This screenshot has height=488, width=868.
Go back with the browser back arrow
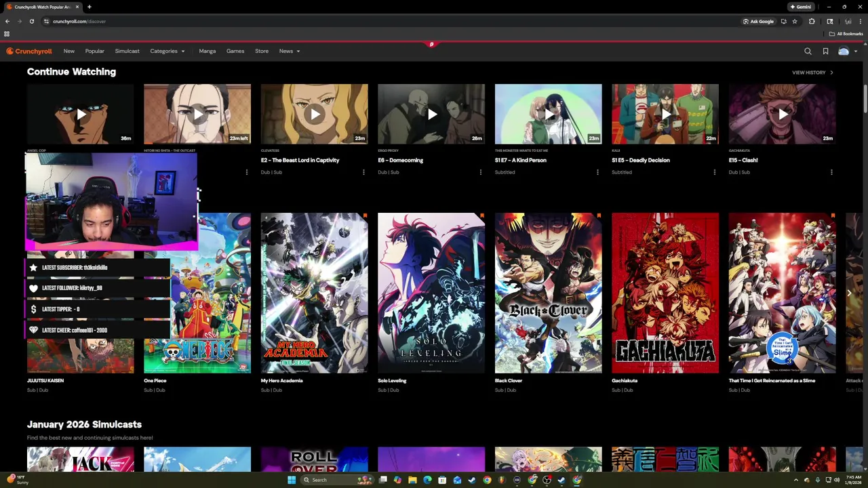point(7,21)
